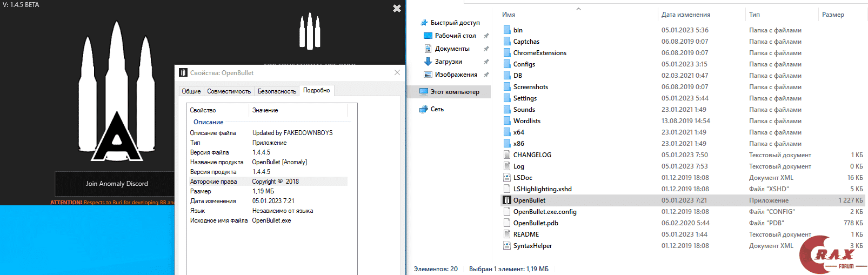Open the Общие tab in properties

tap(191, 91)
